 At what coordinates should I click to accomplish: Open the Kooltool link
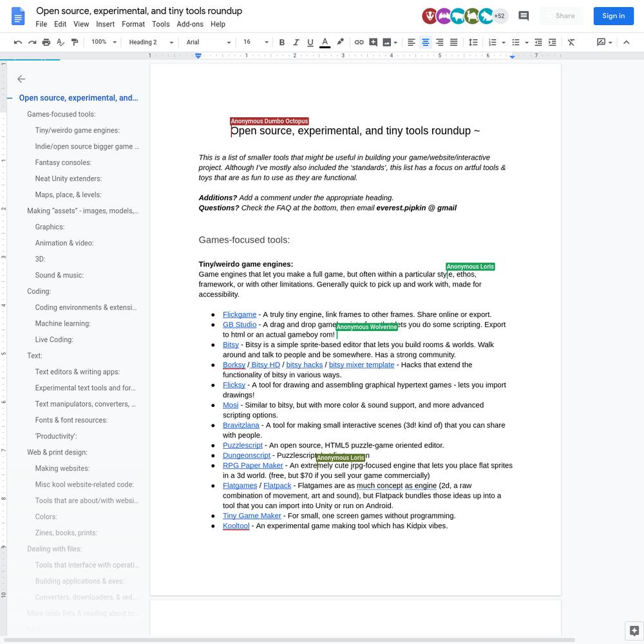(236, 526)
